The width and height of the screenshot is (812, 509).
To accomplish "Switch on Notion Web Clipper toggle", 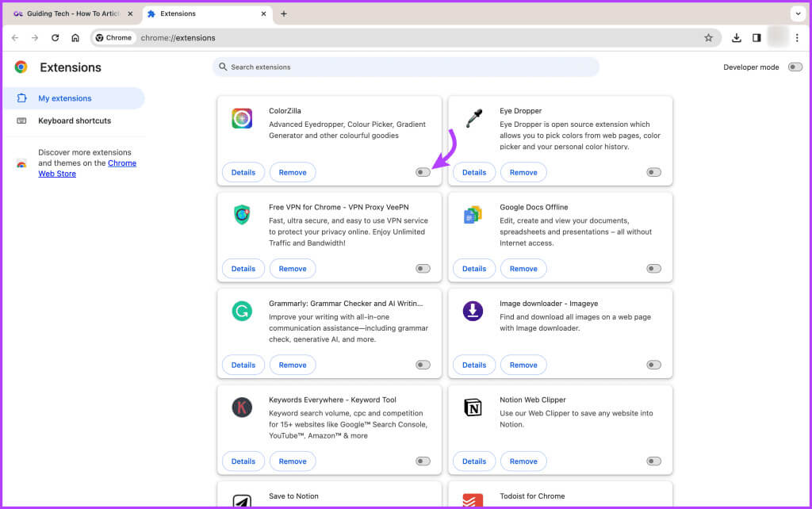I will (x=654, y=461).
